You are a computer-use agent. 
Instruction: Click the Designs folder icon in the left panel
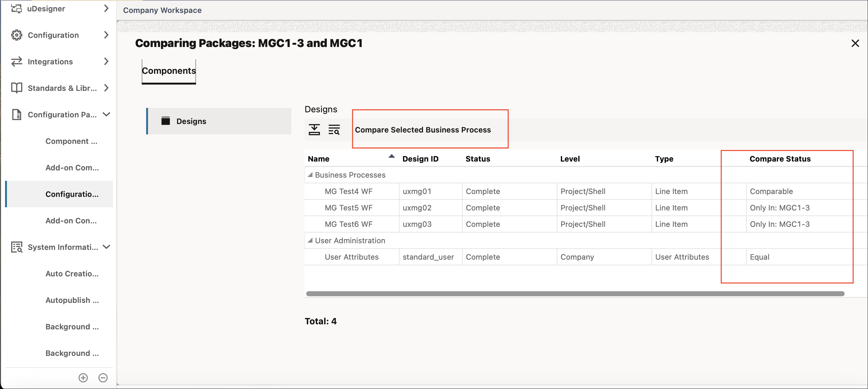point(165,121)
